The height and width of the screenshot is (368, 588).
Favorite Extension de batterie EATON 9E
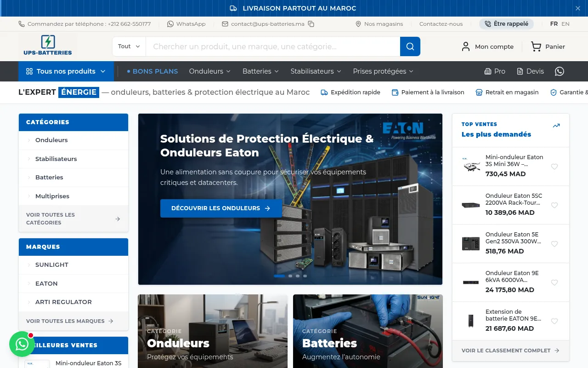(x=554, y=321)
